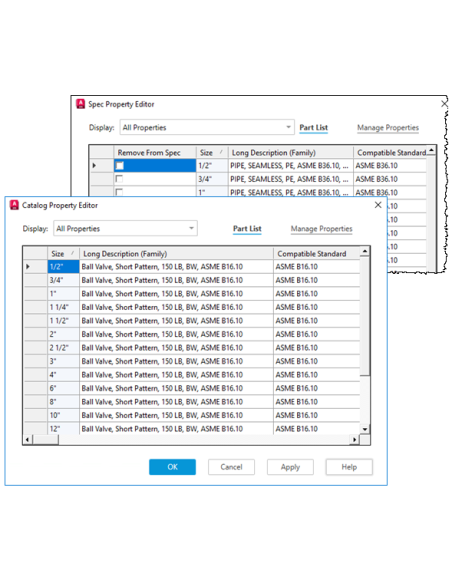Click Compatible Standard header in Spec editor
The width and height of the screenshot is (452, 584).
(390, 152)
